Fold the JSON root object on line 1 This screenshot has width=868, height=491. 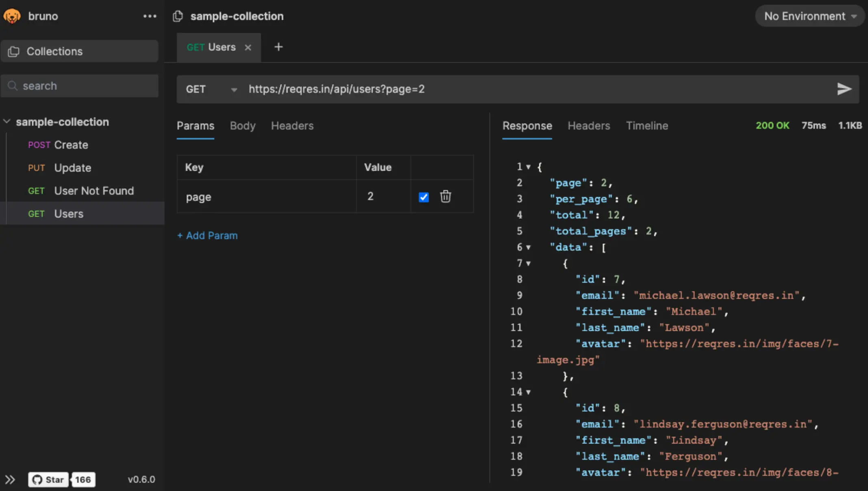point(528,167)
